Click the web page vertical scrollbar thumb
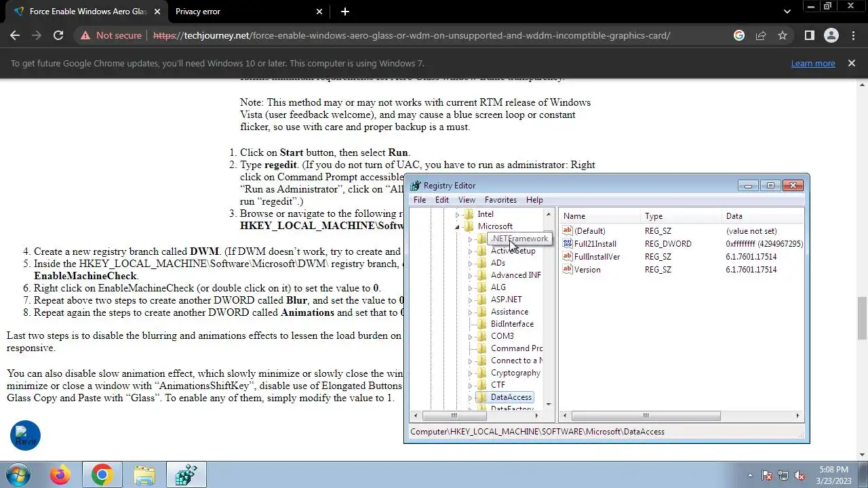This screenshot has height=488, width=868. (862, 317)
